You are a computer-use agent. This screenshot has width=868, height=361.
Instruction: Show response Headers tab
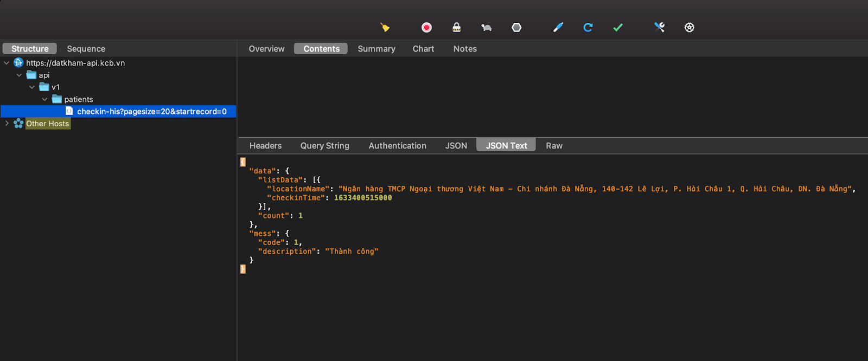coord(265,145)
